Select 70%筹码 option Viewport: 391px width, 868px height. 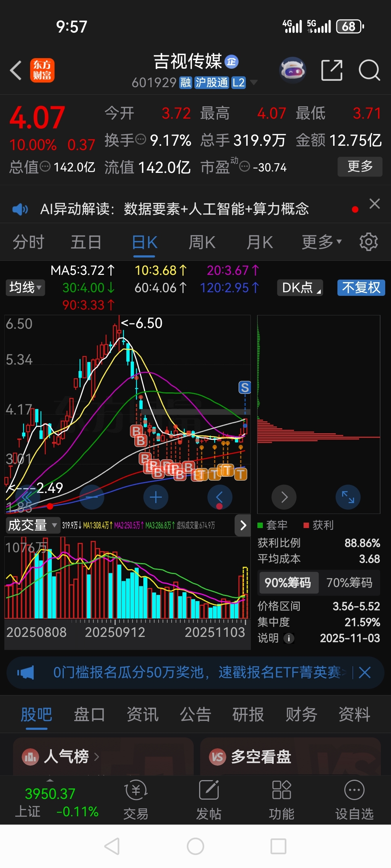click(x=349, y=583)
